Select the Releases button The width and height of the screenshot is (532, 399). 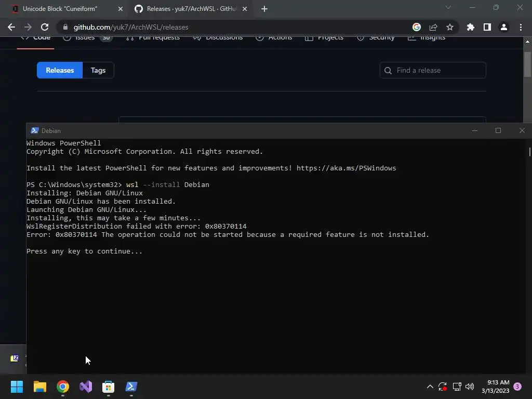tap(60, 70)
